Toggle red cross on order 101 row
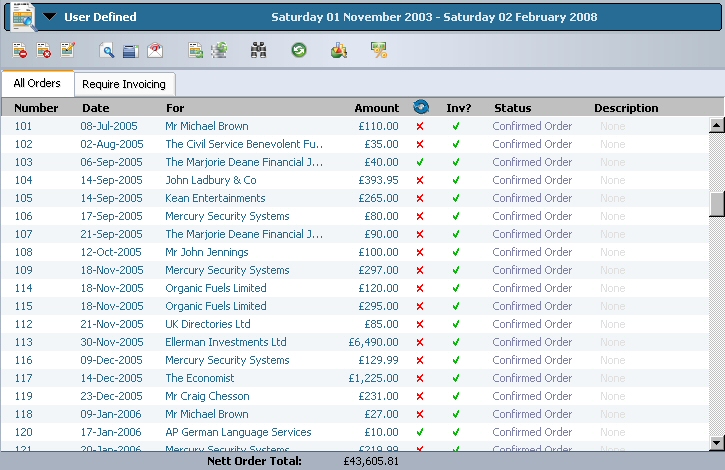725x470 pixels. click(x=420, y=126)
